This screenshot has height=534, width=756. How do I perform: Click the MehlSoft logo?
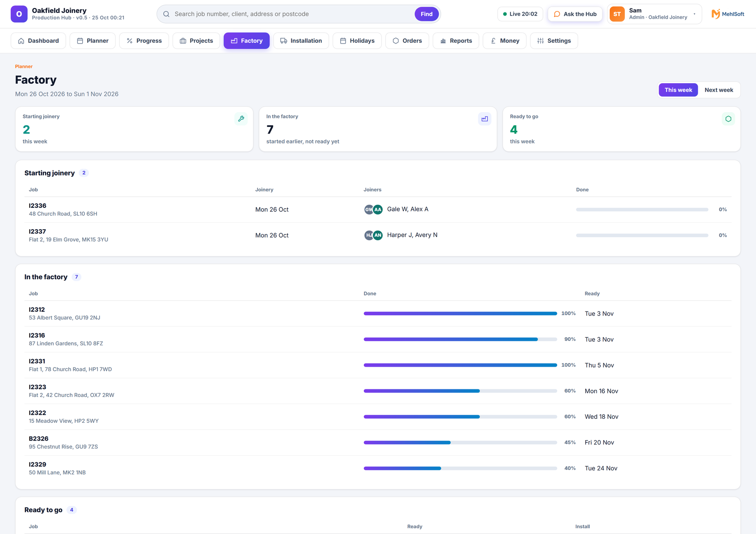[728, 14]
